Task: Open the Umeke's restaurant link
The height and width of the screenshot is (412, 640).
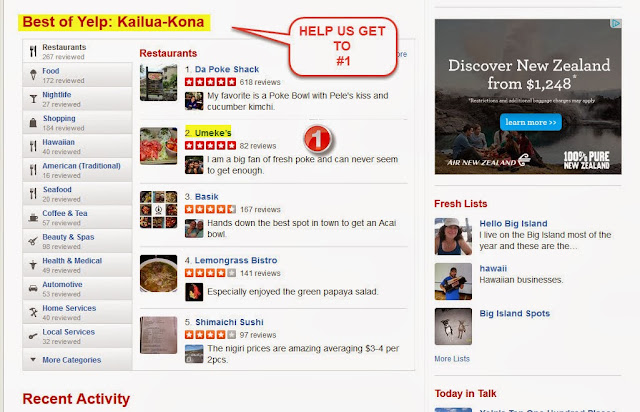Action: (213, 133)
